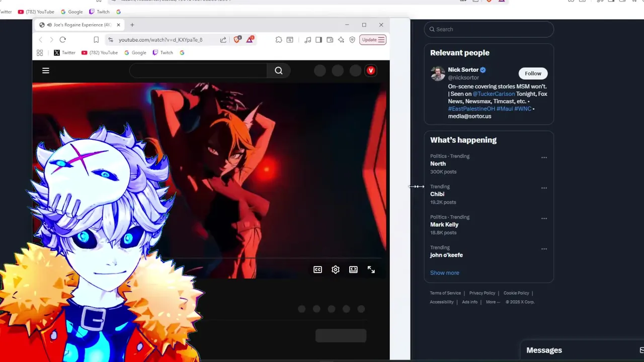Open Twitter bookmark in front browser
This screenshot has width=644, height=362.
pos(64,52)
